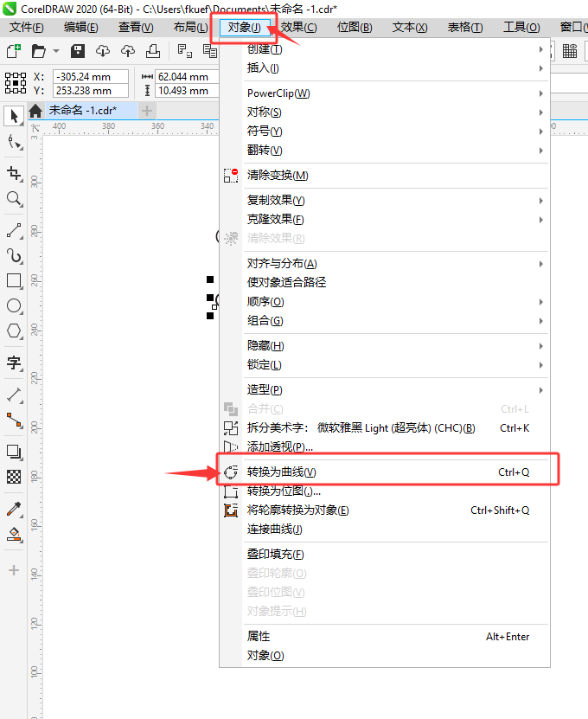Select the Drop Shadow tool

pos(14,452)
